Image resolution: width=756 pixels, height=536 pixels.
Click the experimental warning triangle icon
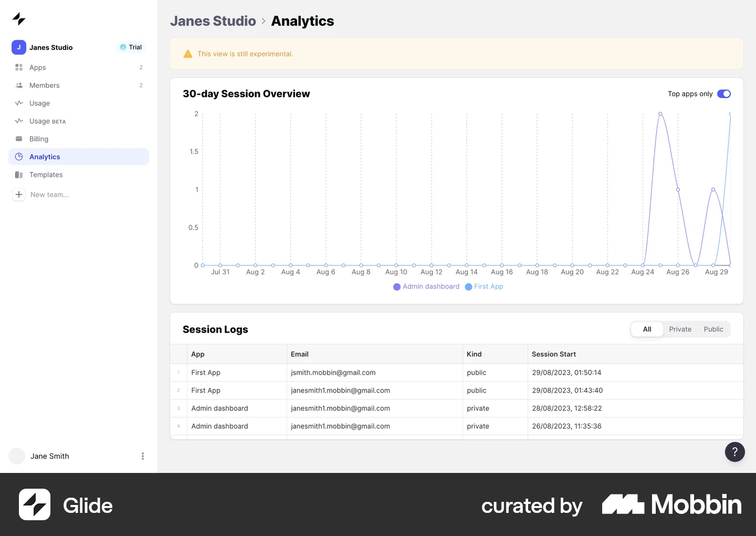click(x=188, y=54)
